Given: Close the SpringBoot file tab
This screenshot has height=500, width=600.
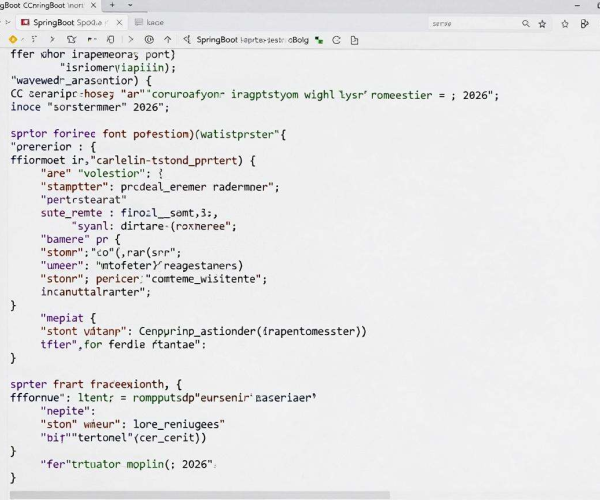Looking at the screenshot, I should pos(119,23).
